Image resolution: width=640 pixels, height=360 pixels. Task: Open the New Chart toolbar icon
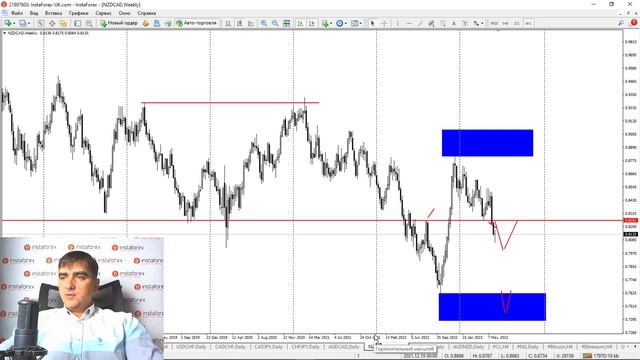pos(7,23)
